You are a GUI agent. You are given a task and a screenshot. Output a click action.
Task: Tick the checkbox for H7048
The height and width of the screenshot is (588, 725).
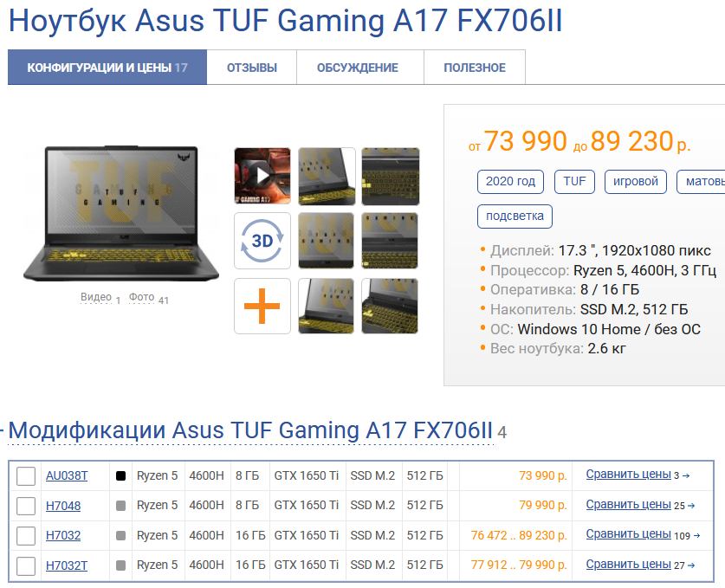click(26, 507)
